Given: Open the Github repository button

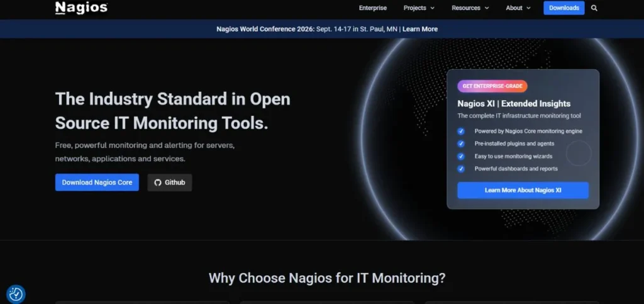Looking at the screenshot, I should (170, 183).
